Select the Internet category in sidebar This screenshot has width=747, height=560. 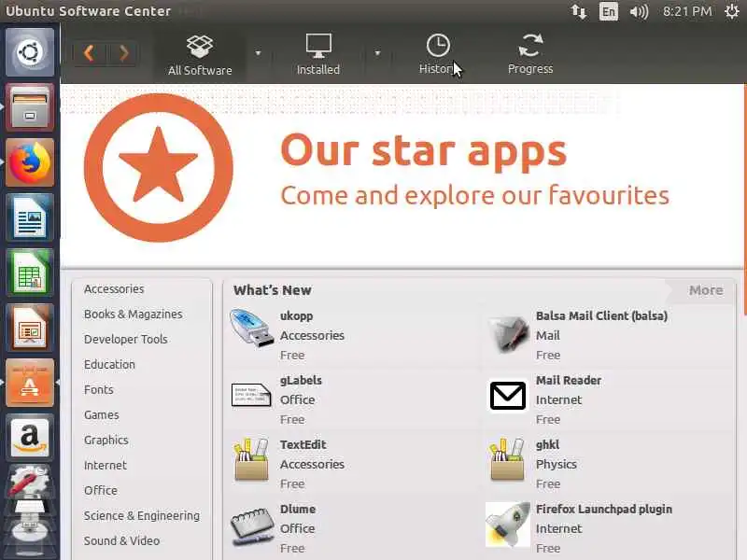pyautogui.click(x=106, y=465)
